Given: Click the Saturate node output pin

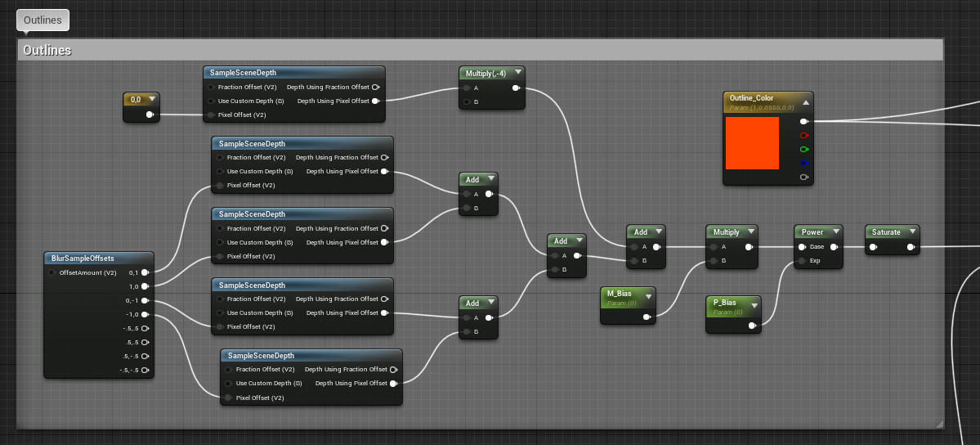Looking at the screenshot, I should (x=911, y=247).
